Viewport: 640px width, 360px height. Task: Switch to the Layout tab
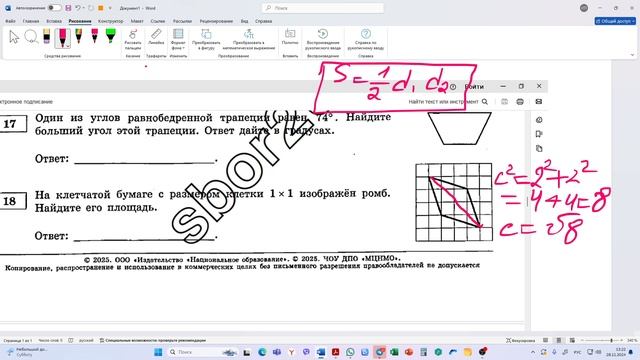[137, 21]
